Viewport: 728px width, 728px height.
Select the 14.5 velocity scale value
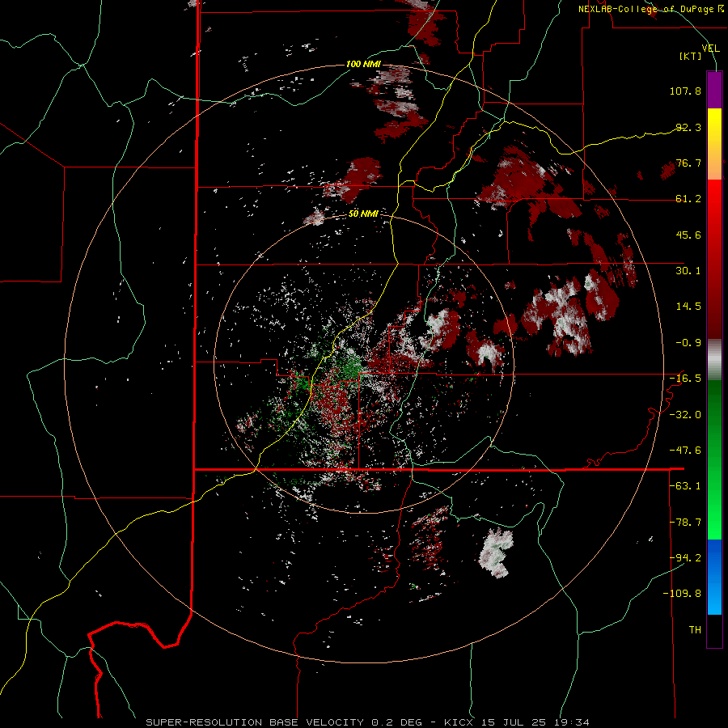(x=688, y=307)
